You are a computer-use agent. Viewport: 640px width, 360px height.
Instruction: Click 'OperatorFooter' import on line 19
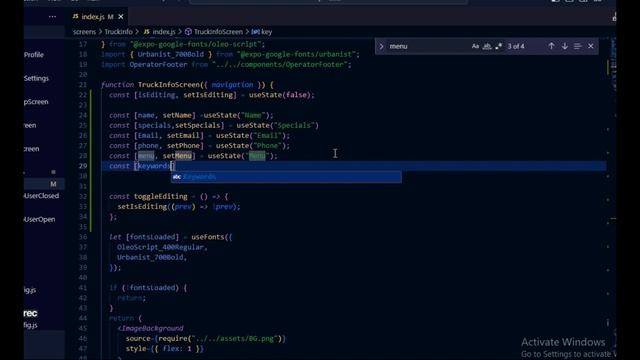(158, 64)
